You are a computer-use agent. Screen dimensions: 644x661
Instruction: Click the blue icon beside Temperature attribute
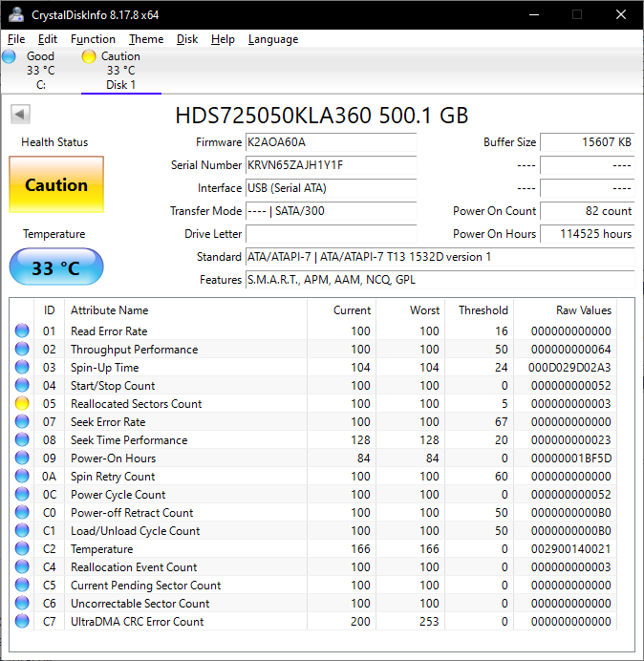tap(22, 549)
